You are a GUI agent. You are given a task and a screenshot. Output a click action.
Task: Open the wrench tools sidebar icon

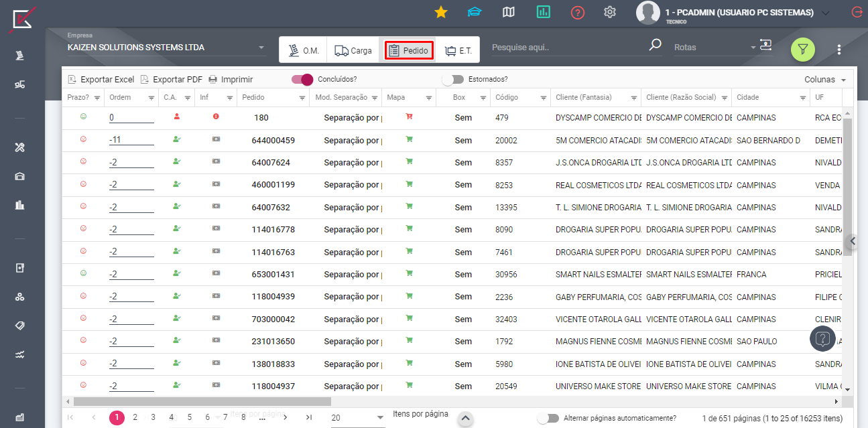(20, 147)
